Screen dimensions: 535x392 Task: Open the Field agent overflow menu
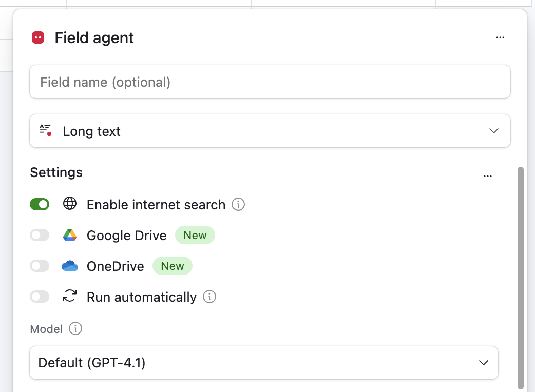coord(500,37)
